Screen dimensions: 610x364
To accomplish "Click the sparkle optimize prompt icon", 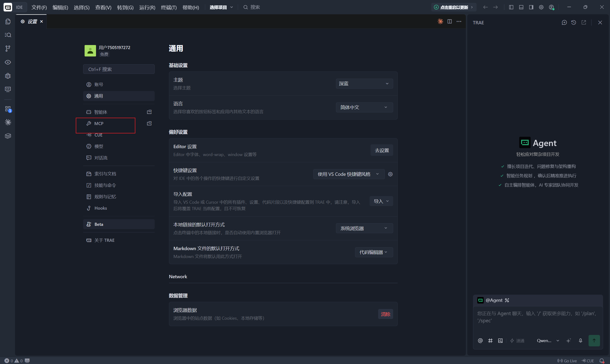I will pyautogui.click(x=569, y=340).
